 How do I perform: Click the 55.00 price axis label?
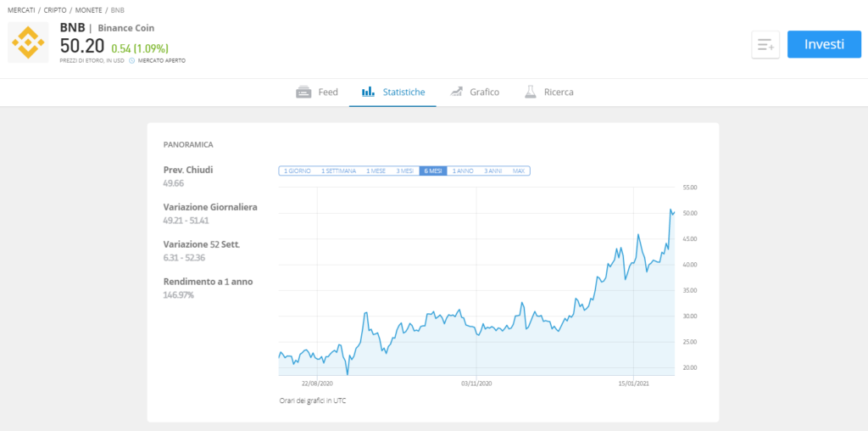coord(690,188)
